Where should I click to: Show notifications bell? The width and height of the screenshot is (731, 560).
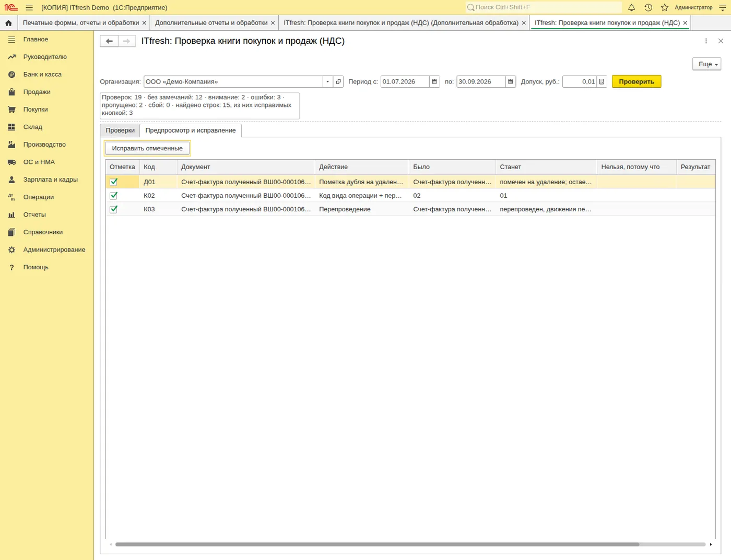631,7
